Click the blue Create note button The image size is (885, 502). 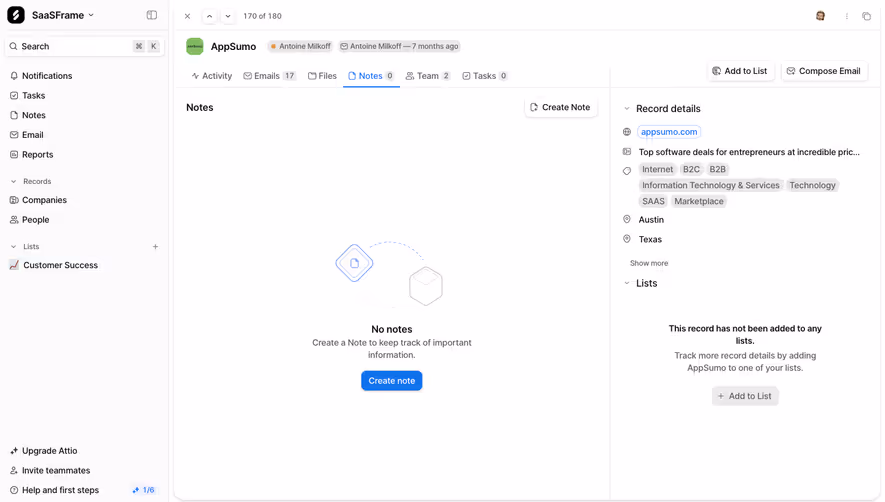tap(392, 381)
